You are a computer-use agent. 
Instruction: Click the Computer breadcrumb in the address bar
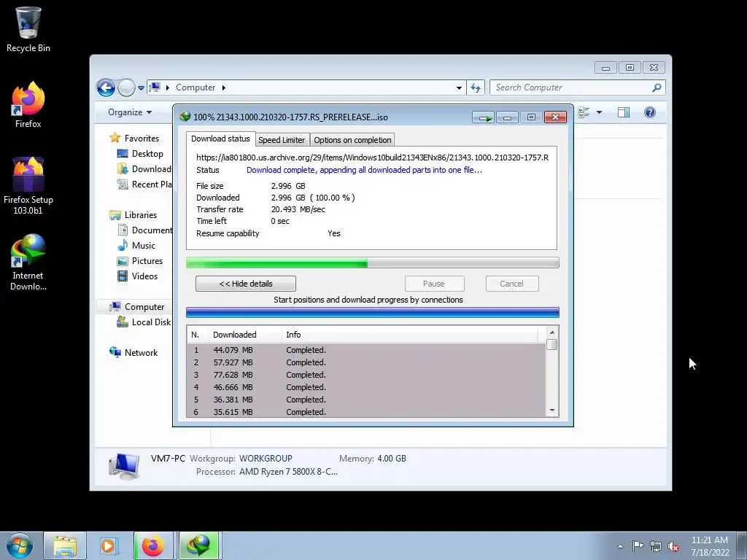[196, 87]
